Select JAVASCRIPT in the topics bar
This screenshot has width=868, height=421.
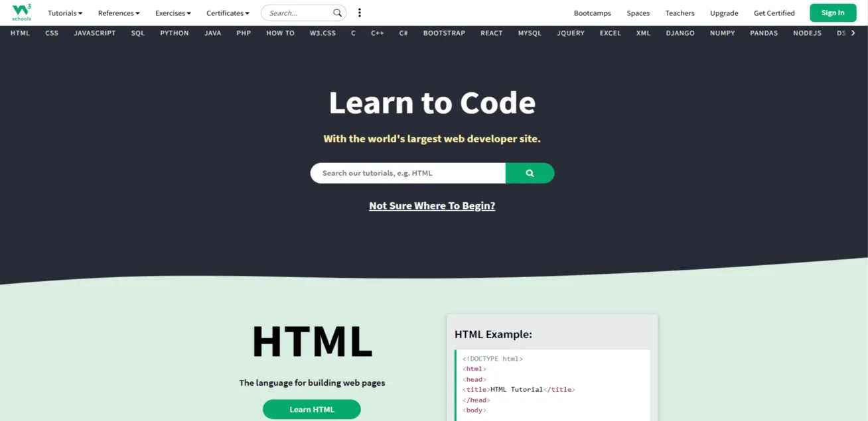click(x=95, y=33)
